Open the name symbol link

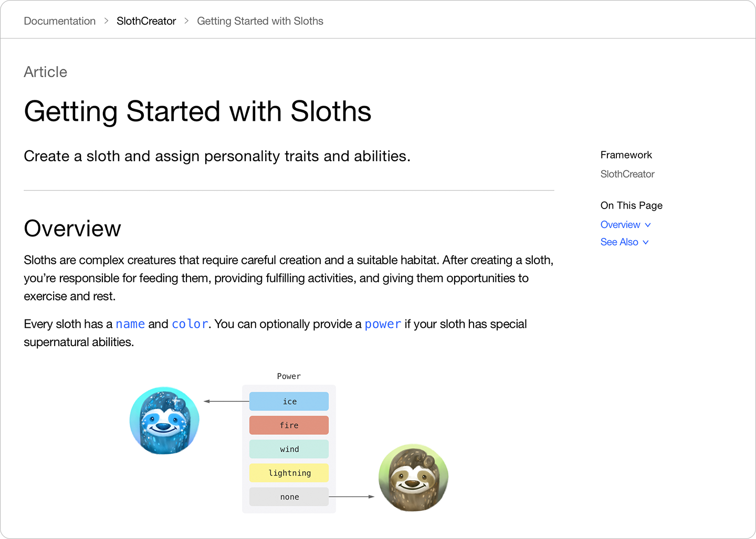130,324
